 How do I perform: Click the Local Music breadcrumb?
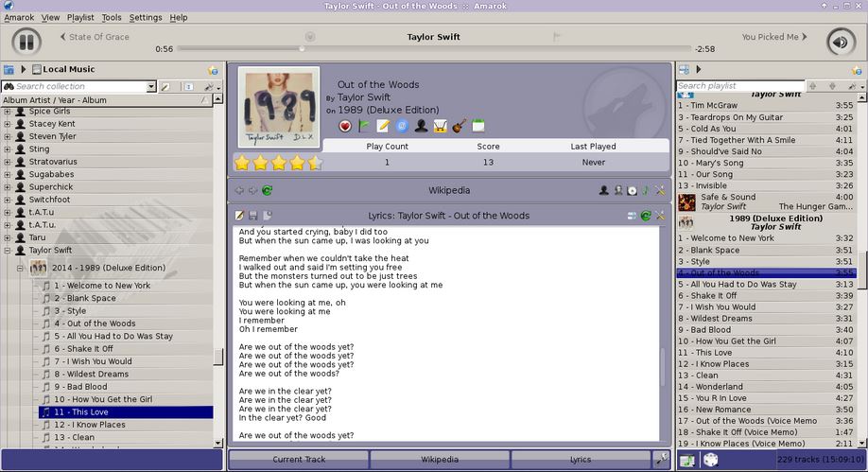63,69
